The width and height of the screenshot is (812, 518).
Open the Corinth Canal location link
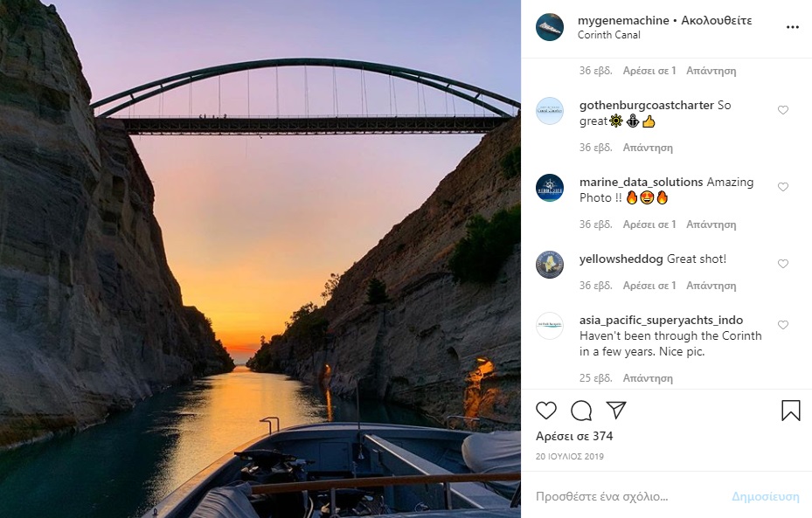point(609,36)
